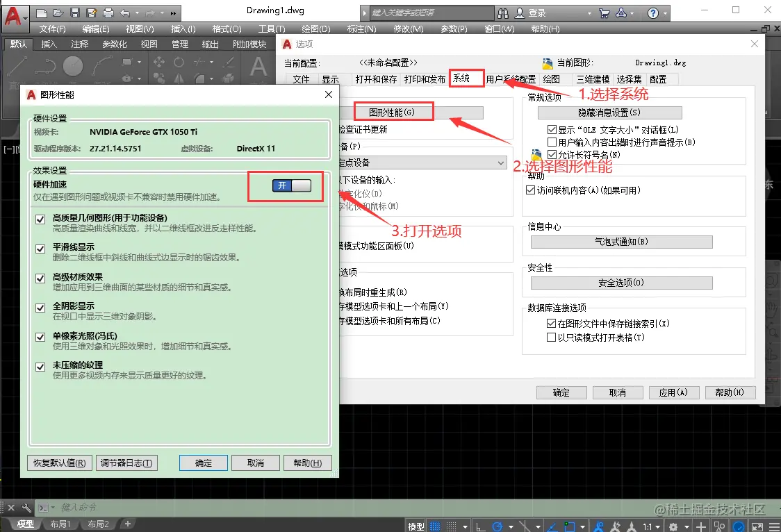Open the polar tracking dropdown arrow
The image size is (781, 532).
tap(511, 526)
